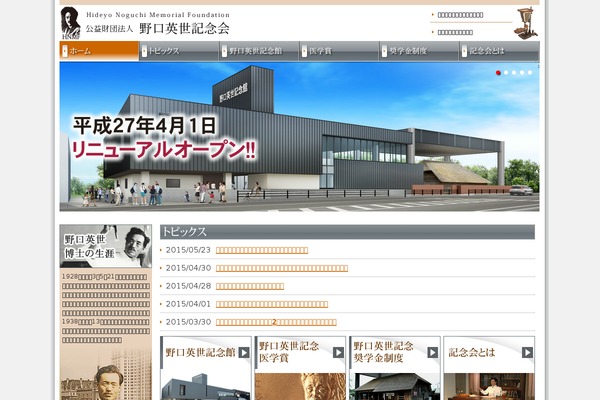Screen dimensions: 600x400
Task: Click the renewal open banner image
Action: pyautogui.click(x=299, y=137)
